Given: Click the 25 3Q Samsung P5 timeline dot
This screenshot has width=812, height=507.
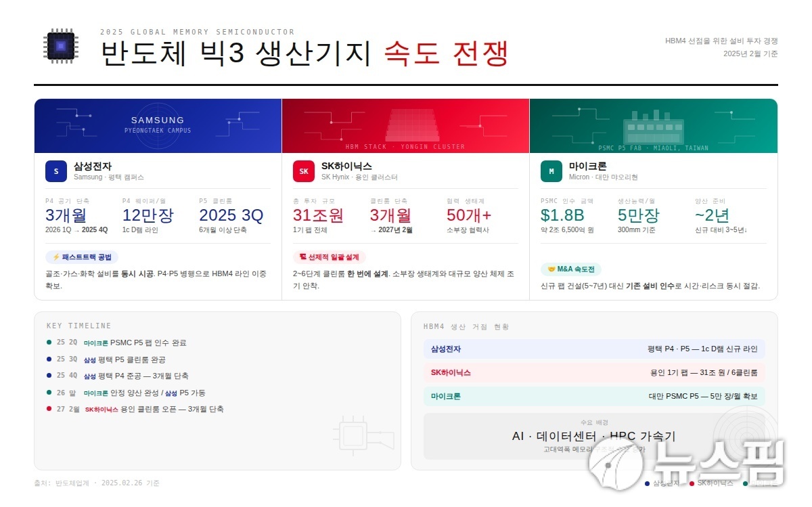Looking at the screenshot, I should click(49, 359).
